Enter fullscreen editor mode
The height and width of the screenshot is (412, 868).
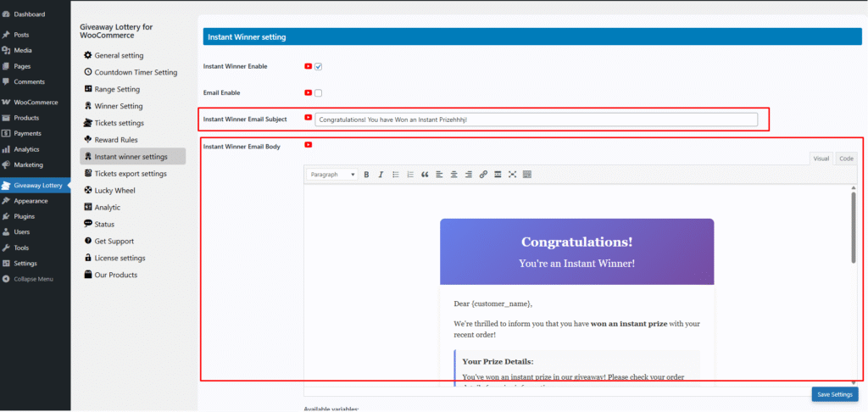[512, 175]
